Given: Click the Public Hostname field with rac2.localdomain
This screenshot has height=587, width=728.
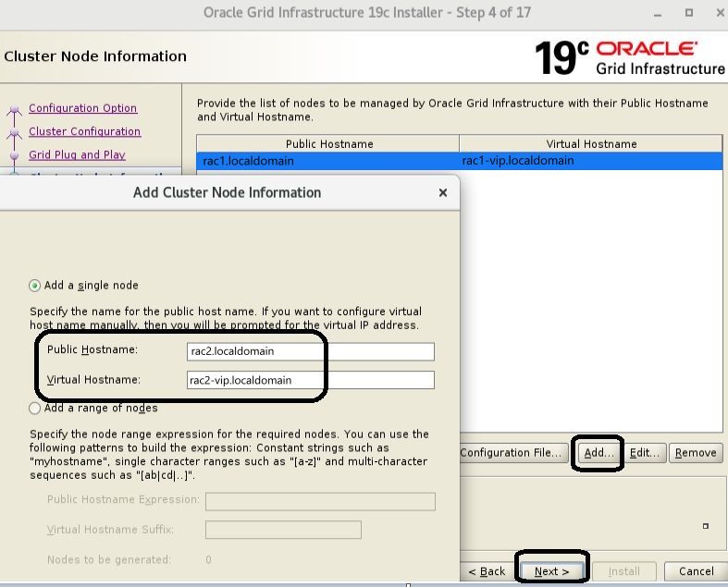Looking at the screenshot, I should 309,351.
